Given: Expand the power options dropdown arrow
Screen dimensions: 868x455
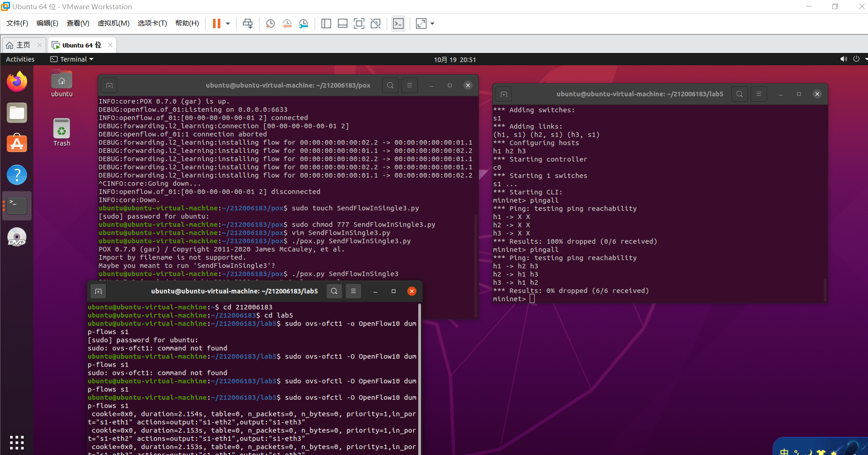Looking at the screenshot, I should coord(228,24).
